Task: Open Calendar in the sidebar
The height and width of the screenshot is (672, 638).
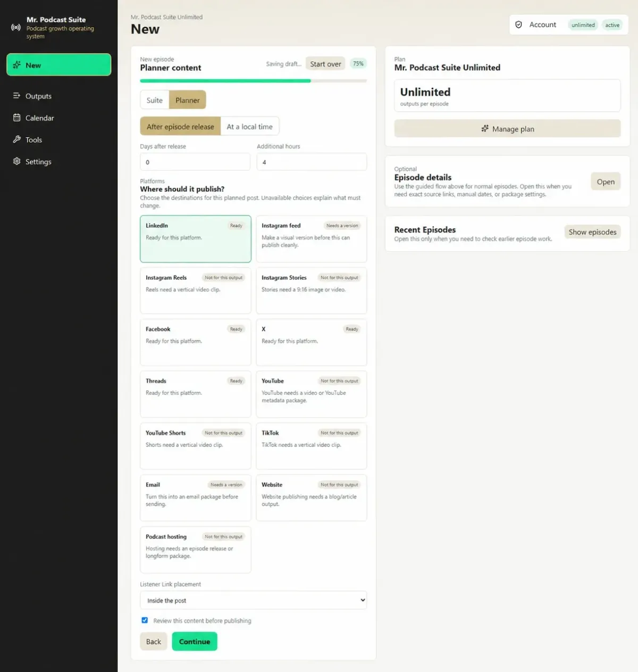Action: click(58, 118)
